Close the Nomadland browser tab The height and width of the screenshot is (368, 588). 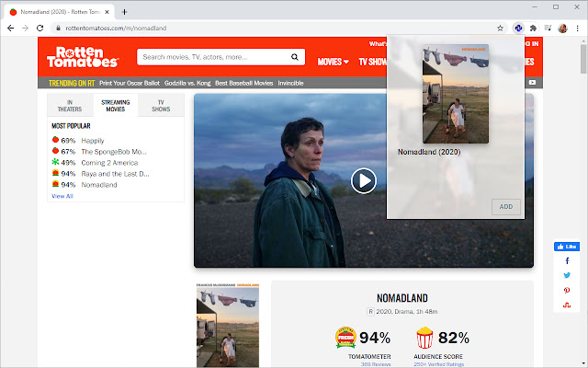click(107, 12)
